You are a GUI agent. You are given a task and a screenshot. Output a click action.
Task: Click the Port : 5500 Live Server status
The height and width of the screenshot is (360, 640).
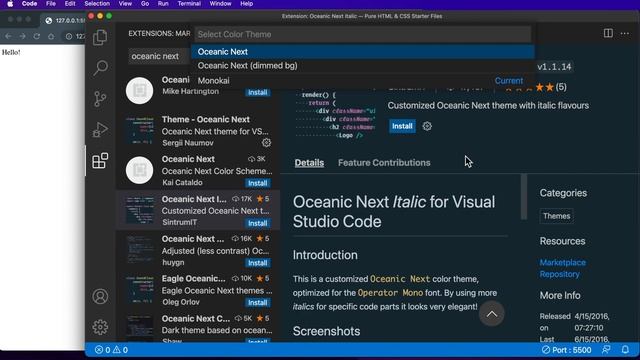click(x=566, y=350)
